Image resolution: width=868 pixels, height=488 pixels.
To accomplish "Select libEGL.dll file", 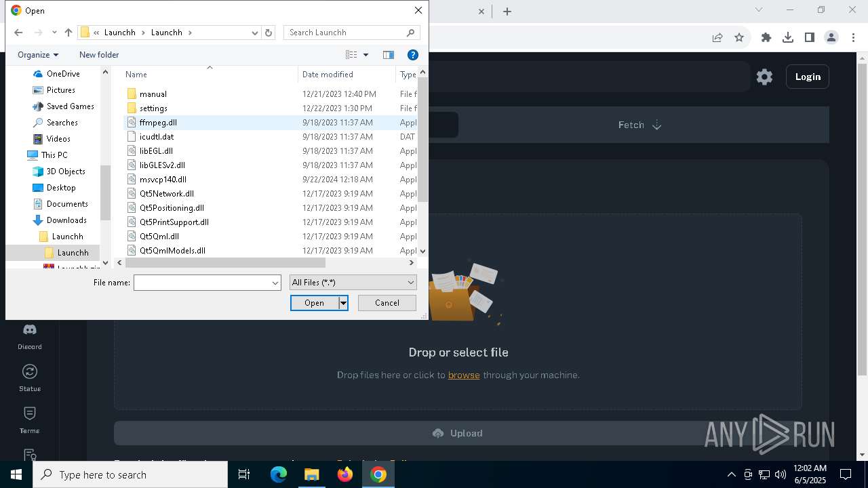I will pos(156,151).
